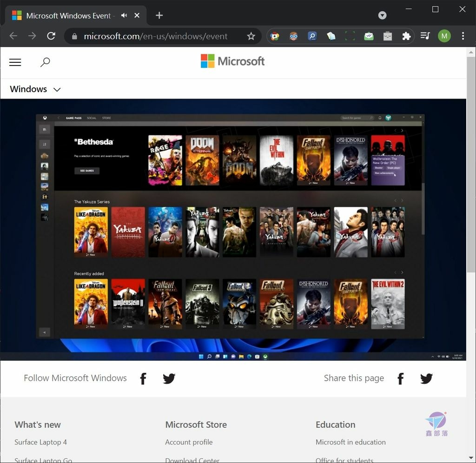The image size is (476, 463).
Task: Open the Surface Laptop 4 link
Action: pos(41,442)
